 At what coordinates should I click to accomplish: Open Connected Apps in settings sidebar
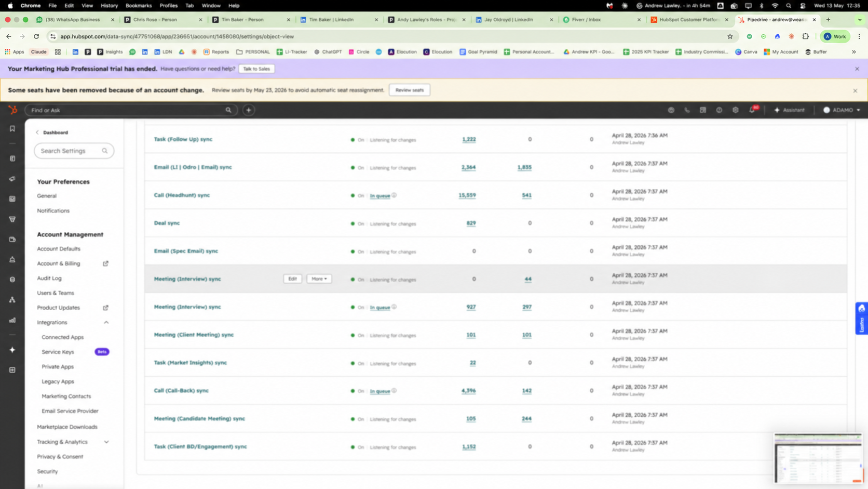pyautogui.click(x=62, y=337)
